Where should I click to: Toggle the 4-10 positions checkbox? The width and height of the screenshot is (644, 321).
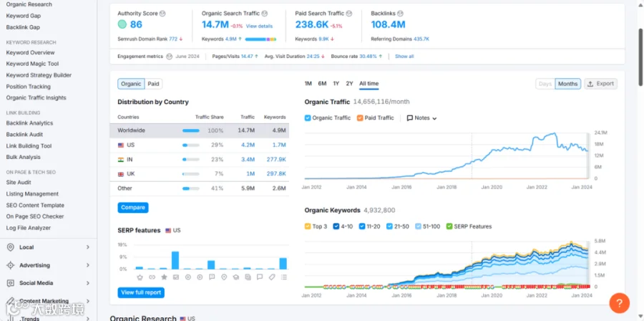(336, 226)
